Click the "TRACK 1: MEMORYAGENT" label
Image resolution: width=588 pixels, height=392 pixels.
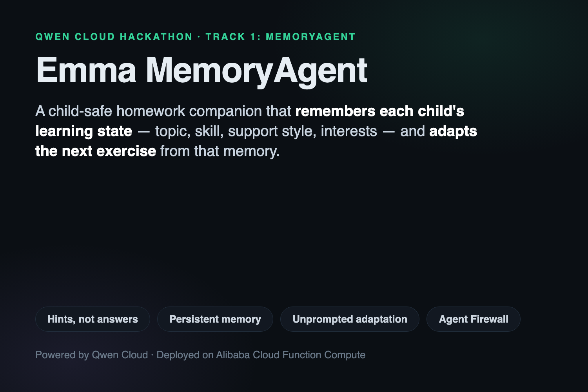tap(281, 37)
